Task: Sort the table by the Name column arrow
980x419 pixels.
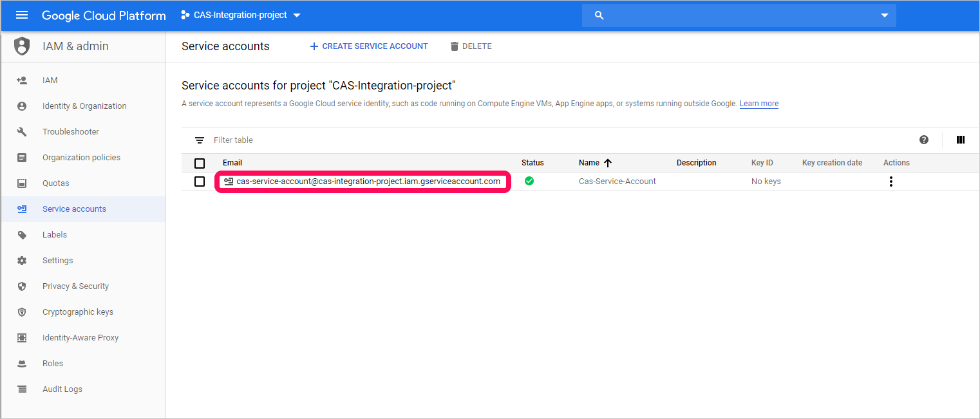Action: (607, 163)
